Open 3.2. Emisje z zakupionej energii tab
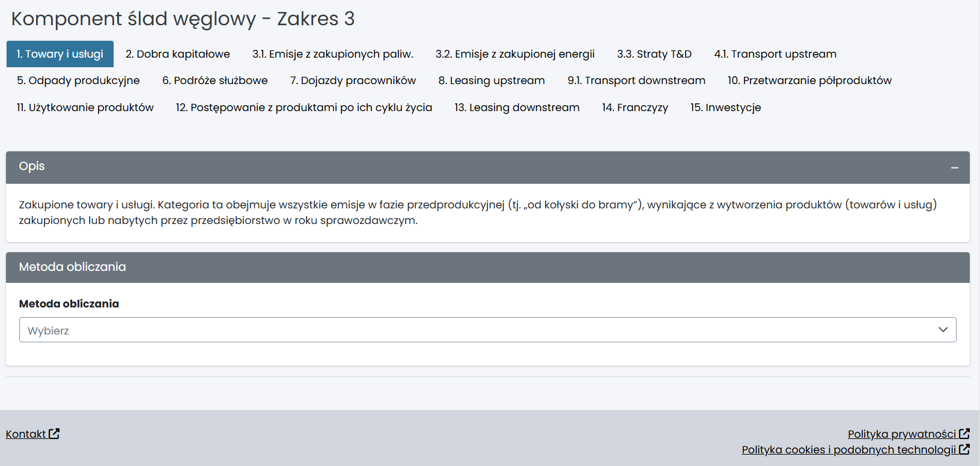 (x=515, y=54)
